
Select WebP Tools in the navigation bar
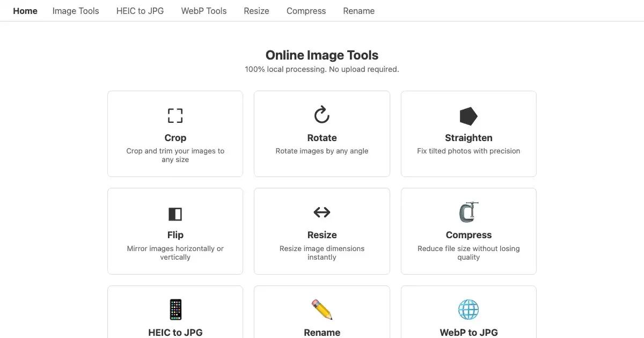(x=204, y=11)
